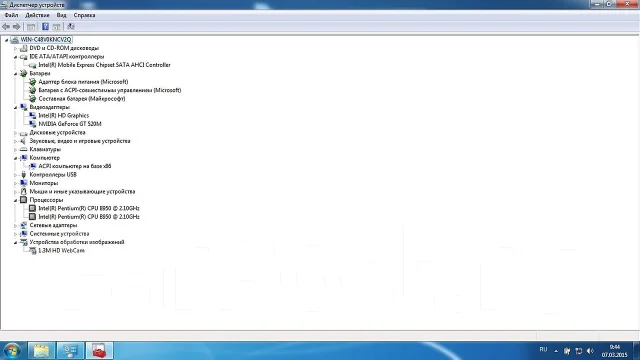This screenshot has height=360, width=640.
Task: Expand DVD и CD-ROM дисководы node
Action: coord(16,49)
